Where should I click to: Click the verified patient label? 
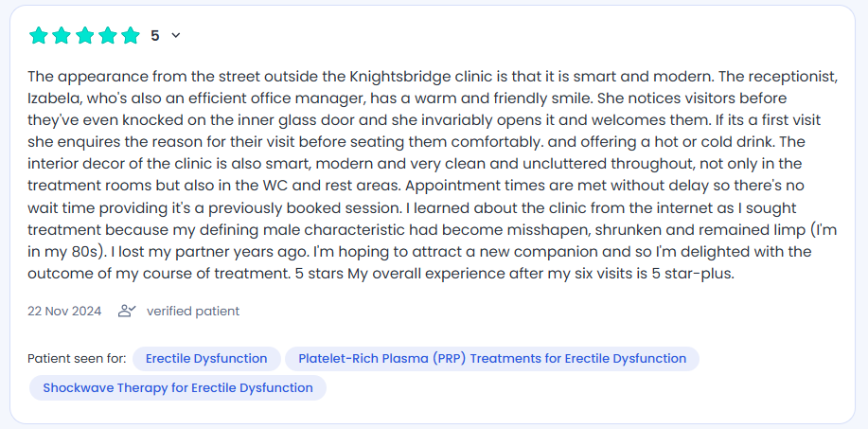tap(193, 311)
